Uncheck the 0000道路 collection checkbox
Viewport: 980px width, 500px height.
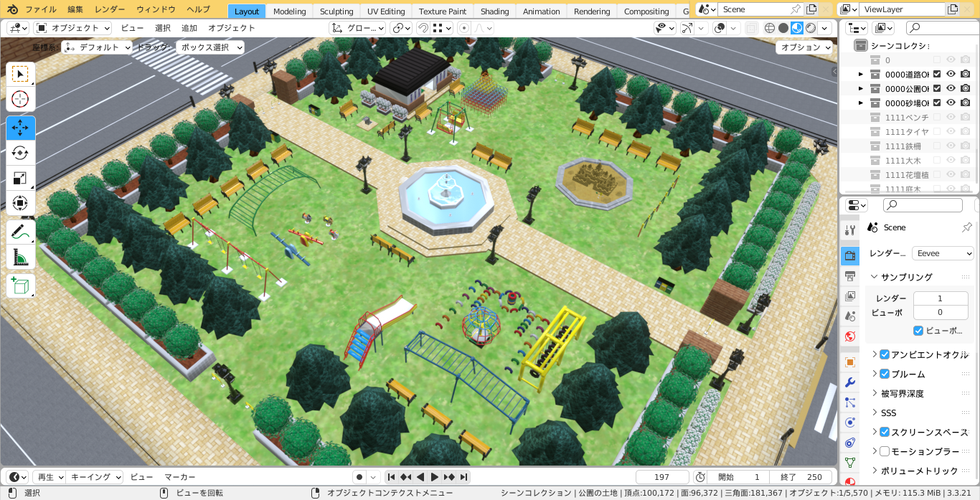point(937,74)
